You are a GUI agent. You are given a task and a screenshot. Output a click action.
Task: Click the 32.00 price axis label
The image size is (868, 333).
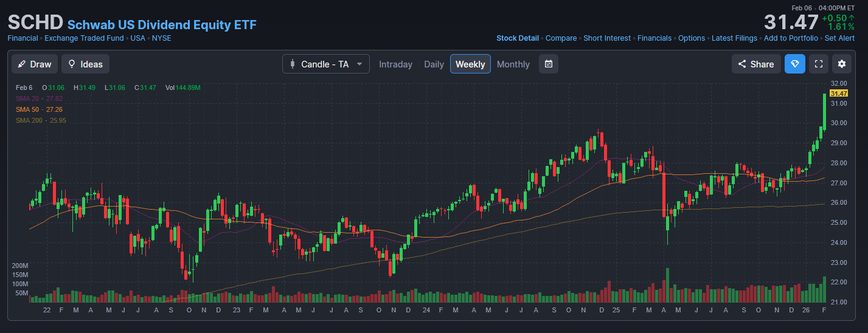click(839, 83)
